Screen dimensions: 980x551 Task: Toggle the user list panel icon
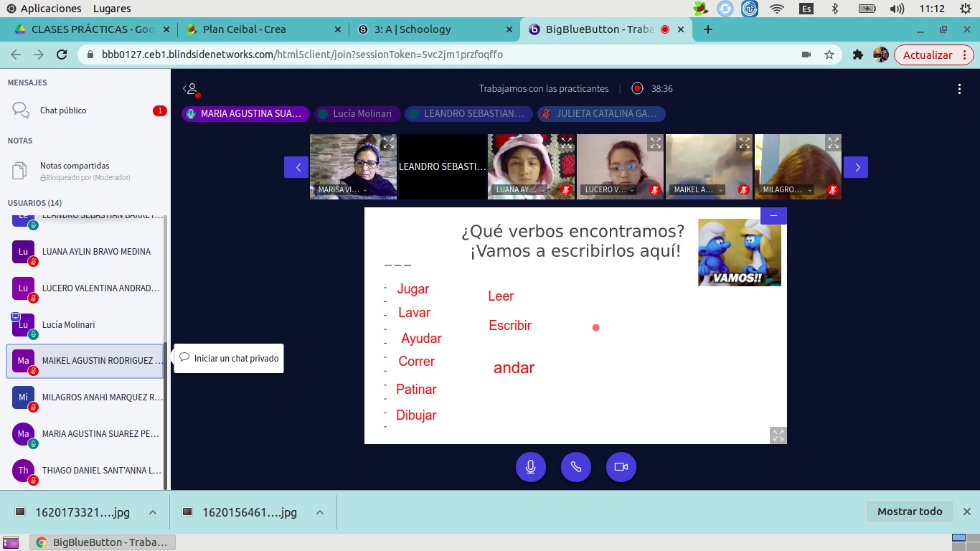pos(191,89)
